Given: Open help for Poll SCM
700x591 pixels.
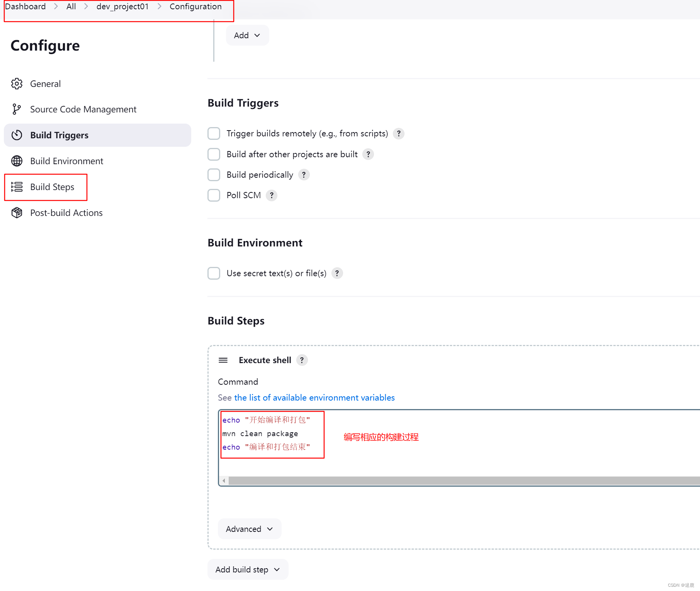Looking at the screenshot, I should [272, 195].
